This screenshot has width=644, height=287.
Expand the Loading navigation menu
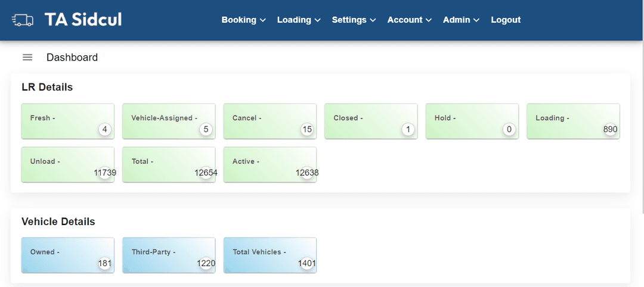coord(299,20)
